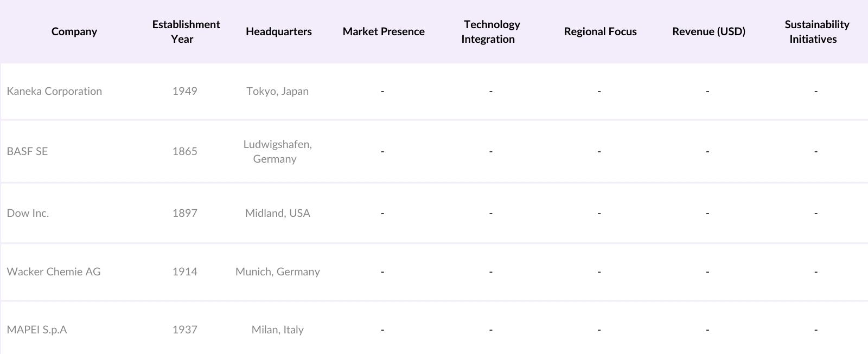868x354 pixels.
Task: Select the Wacker Chemie AG company cell
Action: point(54,272)
